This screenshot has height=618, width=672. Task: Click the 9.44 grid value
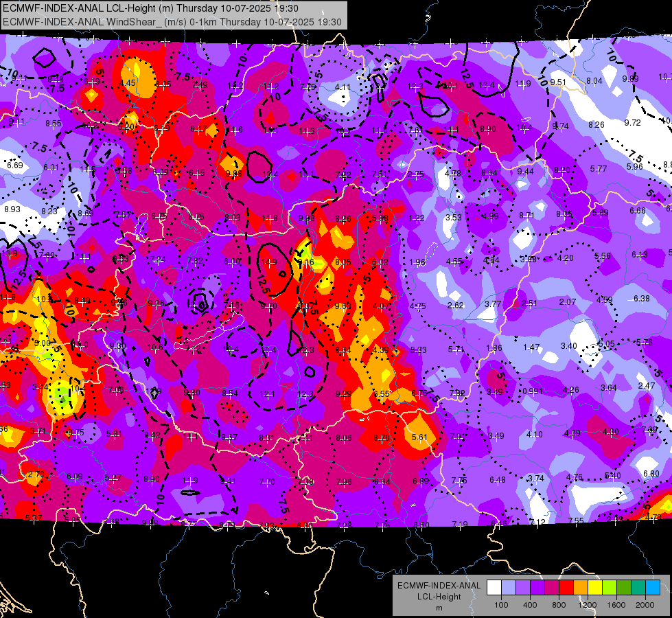click(525, 172)
